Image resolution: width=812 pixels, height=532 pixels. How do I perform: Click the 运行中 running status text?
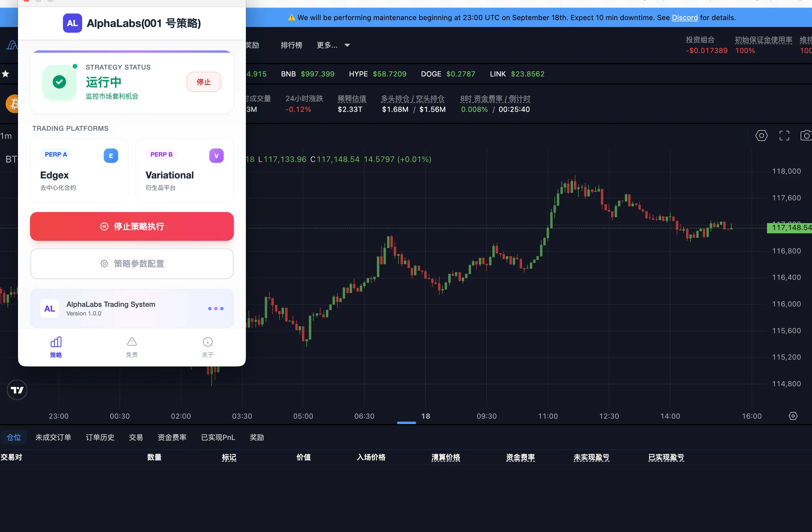(x=103, y=82)
